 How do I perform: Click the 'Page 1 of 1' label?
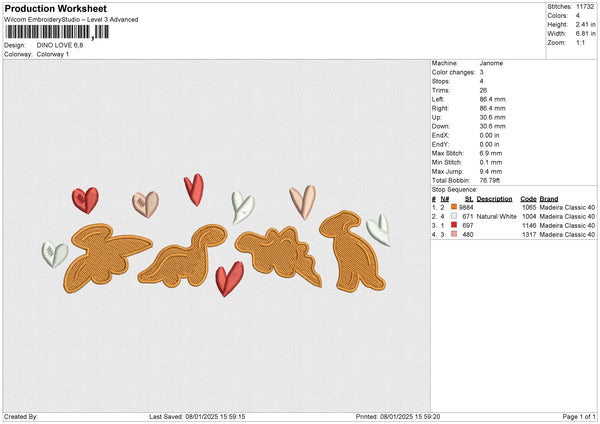click(x=579, y=417)
